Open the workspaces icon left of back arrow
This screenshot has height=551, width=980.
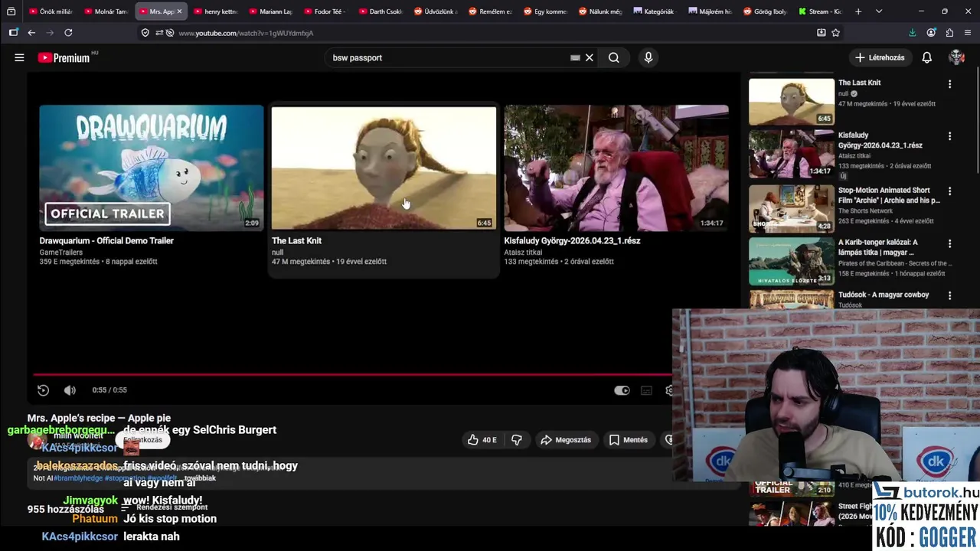13,33
